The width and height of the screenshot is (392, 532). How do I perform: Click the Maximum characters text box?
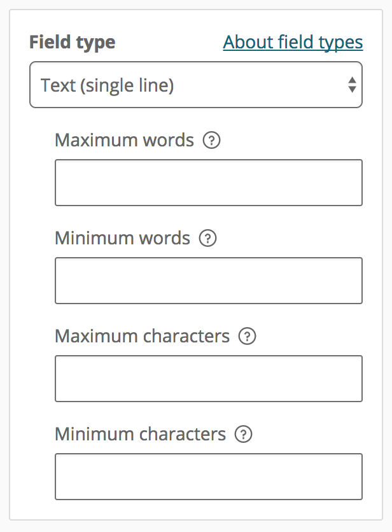[208, 379]
